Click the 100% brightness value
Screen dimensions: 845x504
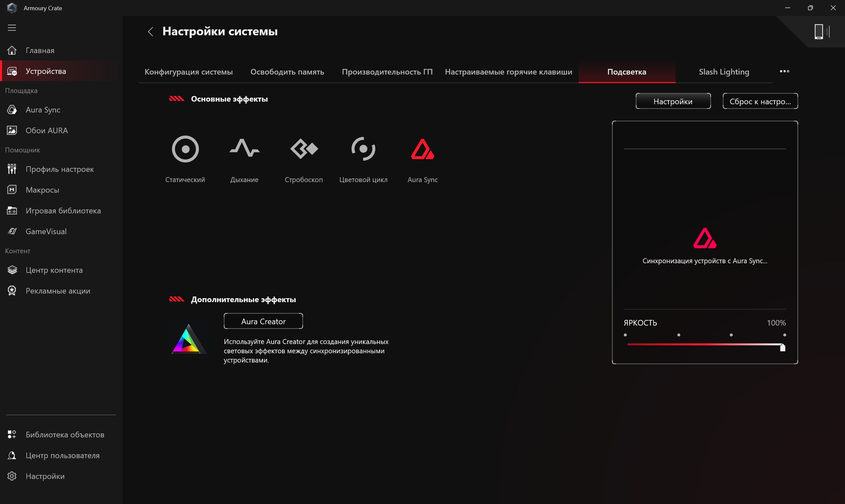click(x=776, y=323)
